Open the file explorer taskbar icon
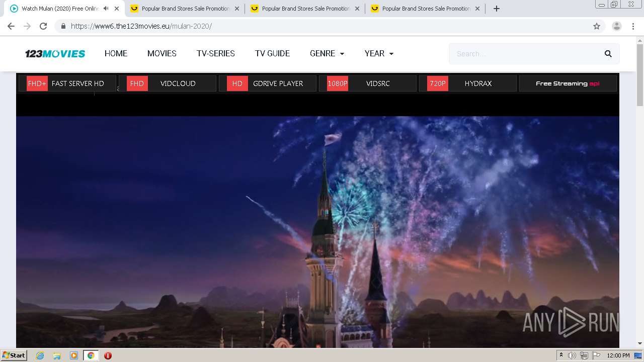This screenshot has width=644, height=362. pos(57,355)
